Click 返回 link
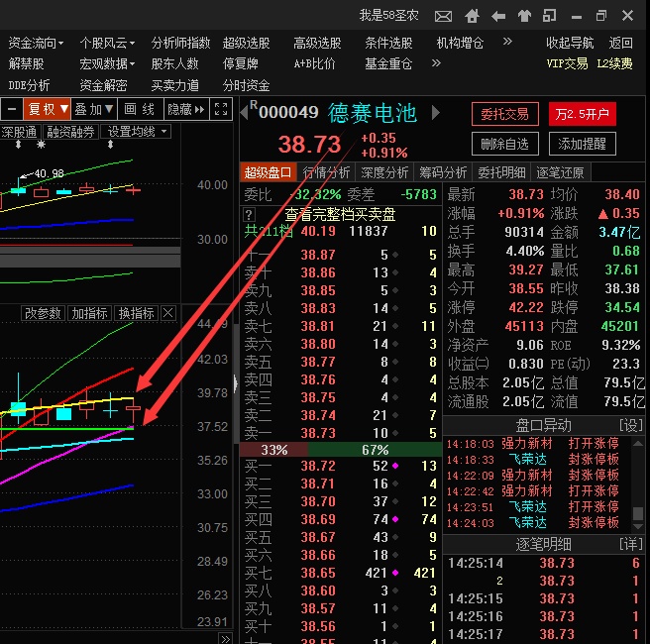The image size is (650, 644). click(620, 43)
